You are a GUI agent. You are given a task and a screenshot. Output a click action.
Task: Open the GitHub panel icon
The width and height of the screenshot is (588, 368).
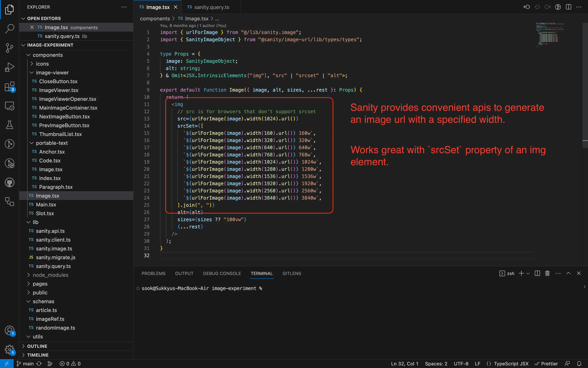tap(9, 183)
